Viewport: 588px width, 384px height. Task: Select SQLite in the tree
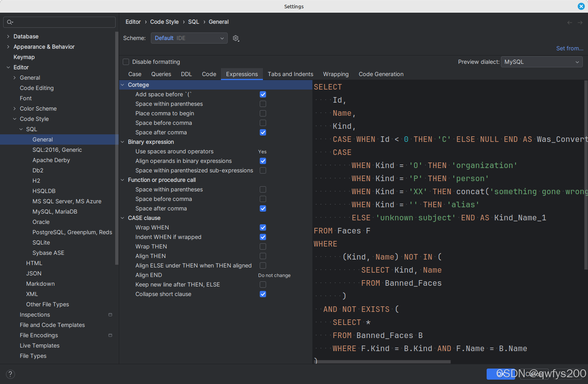coord(41,243)
